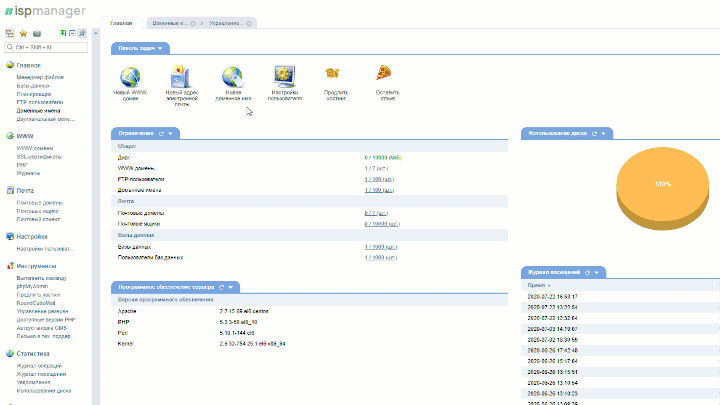Open RoundCubeMail in sidebar
This screenshot has width=720, height=405.
pyautogui.click(x=36, y=303)
